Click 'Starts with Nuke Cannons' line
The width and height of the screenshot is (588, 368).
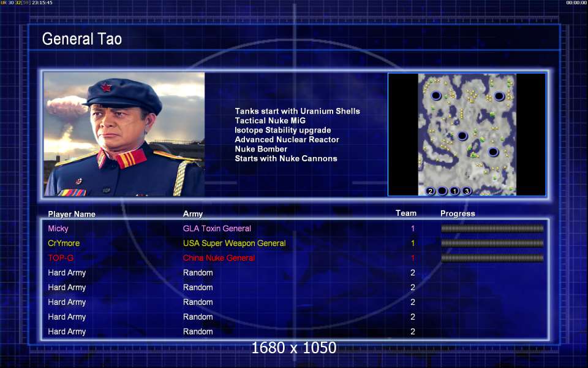pyautogui.click(x=286, y=158)
